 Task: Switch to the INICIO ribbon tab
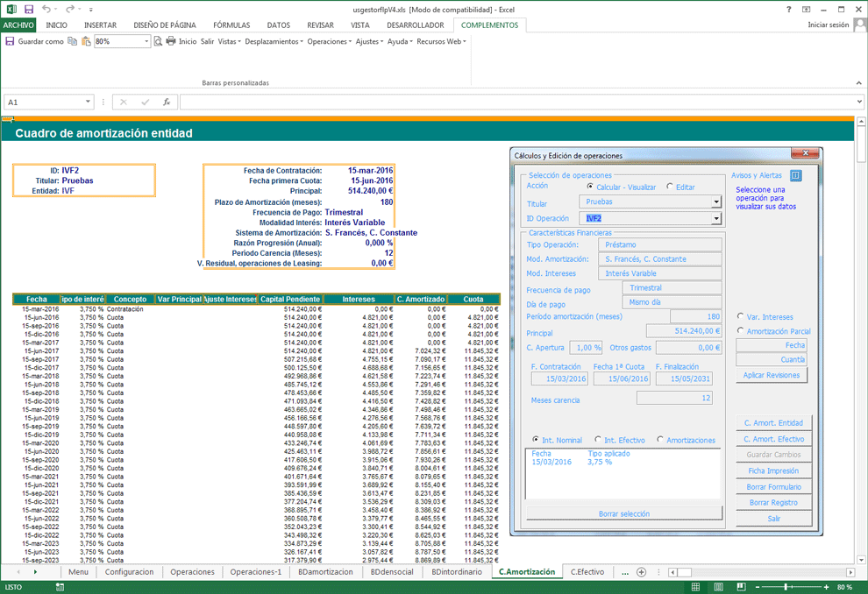tap(56, 25)
